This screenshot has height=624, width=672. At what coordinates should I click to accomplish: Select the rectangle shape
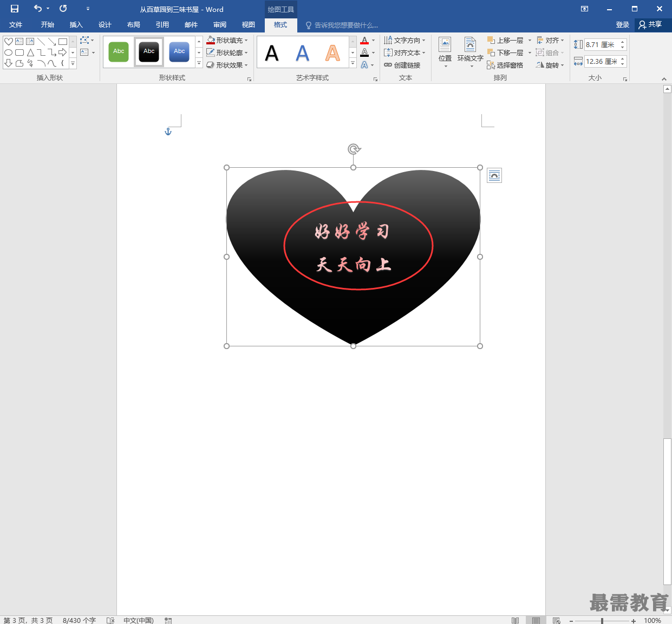click(63, 42)
